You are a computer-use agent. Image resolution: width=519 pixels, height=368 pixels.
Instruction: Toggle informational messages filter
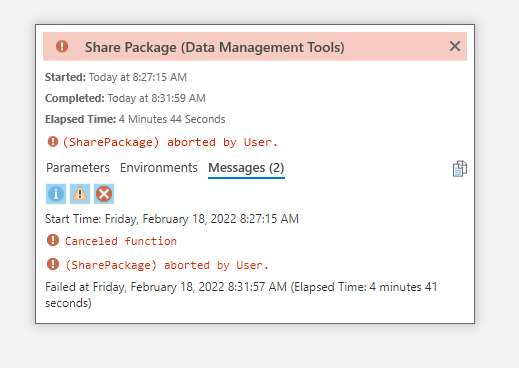tap(56, 194)
